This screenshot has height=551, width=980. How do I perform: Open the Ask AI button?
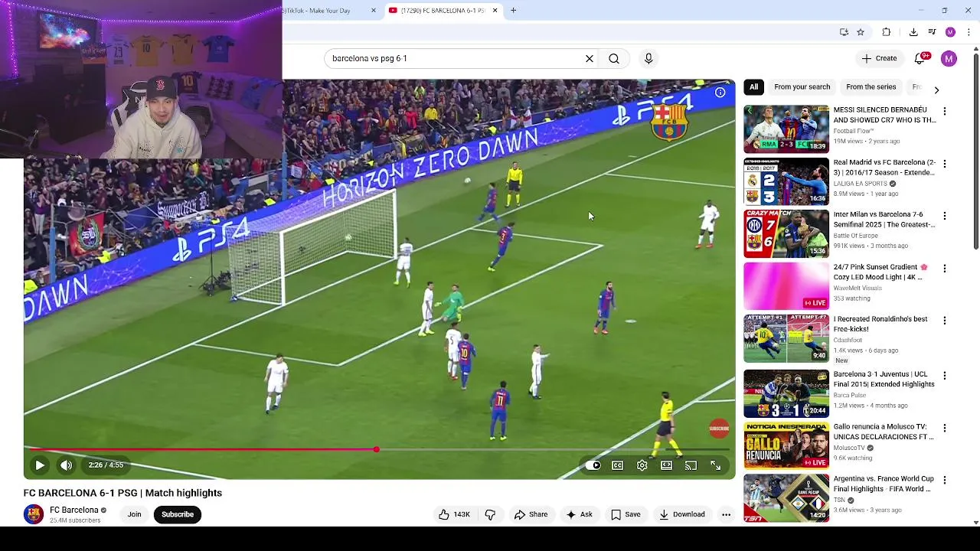point(579,514)
